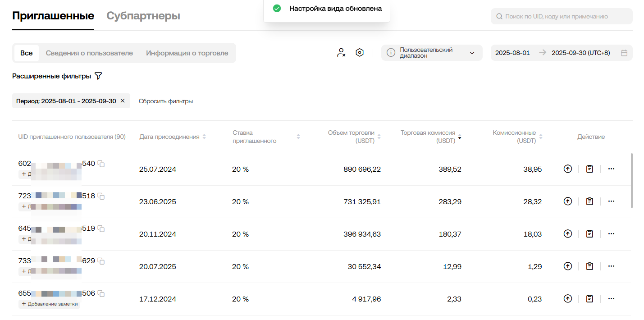Click the filter funnel icon beside Расширенные фильтры
Viewport: 644px width, 320px height.
pos(98,76)
